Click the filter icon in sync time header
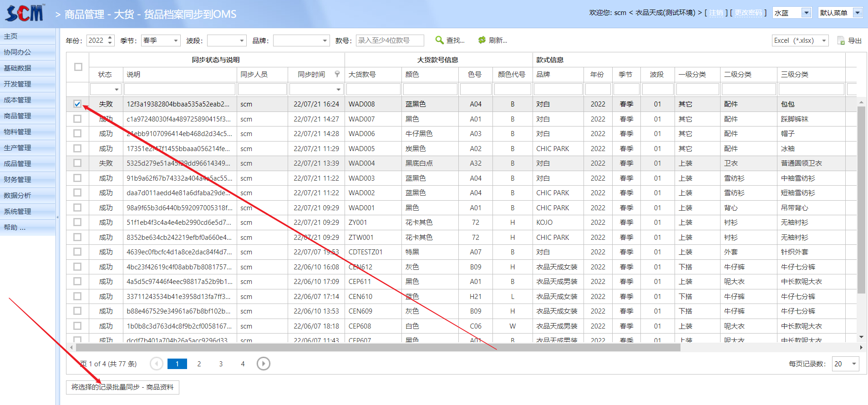This screenshot has width=868, height=405. (337, 74)
